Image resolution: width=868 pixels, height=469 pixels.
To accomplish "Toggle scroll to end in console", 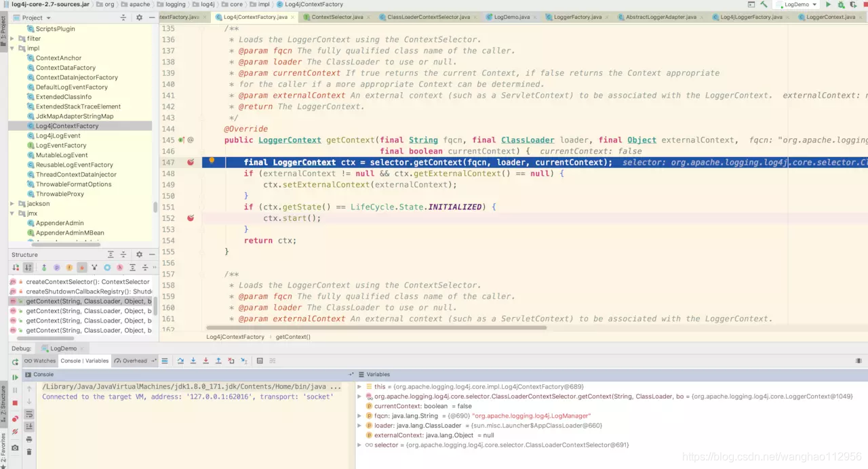I will pyautogui.click(x=29, y=426).
